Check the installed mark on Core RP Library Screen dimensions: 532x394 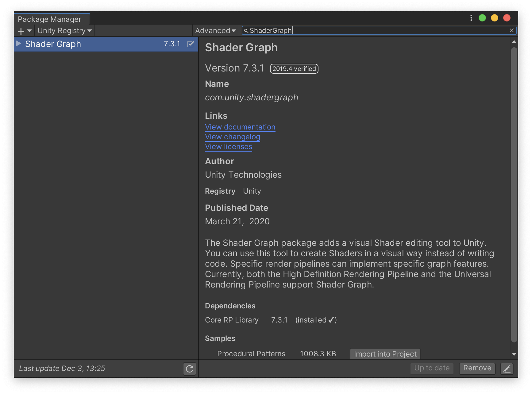(x=332, y=320)
